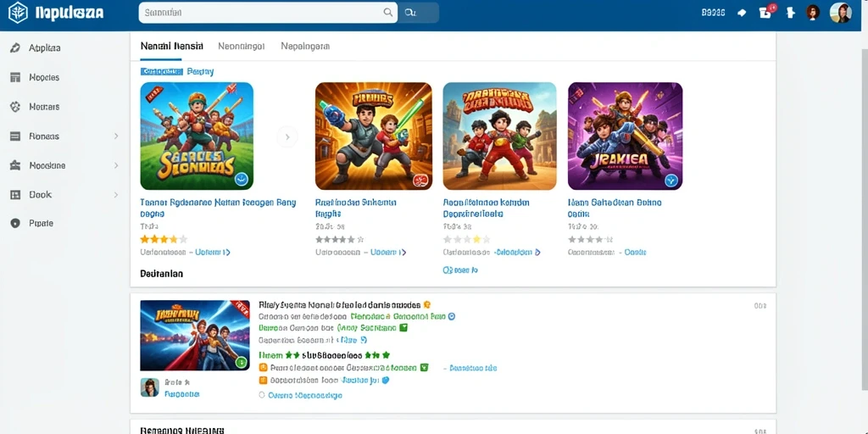Expand the Roneas sidebar item chevron

pos(115,136)
